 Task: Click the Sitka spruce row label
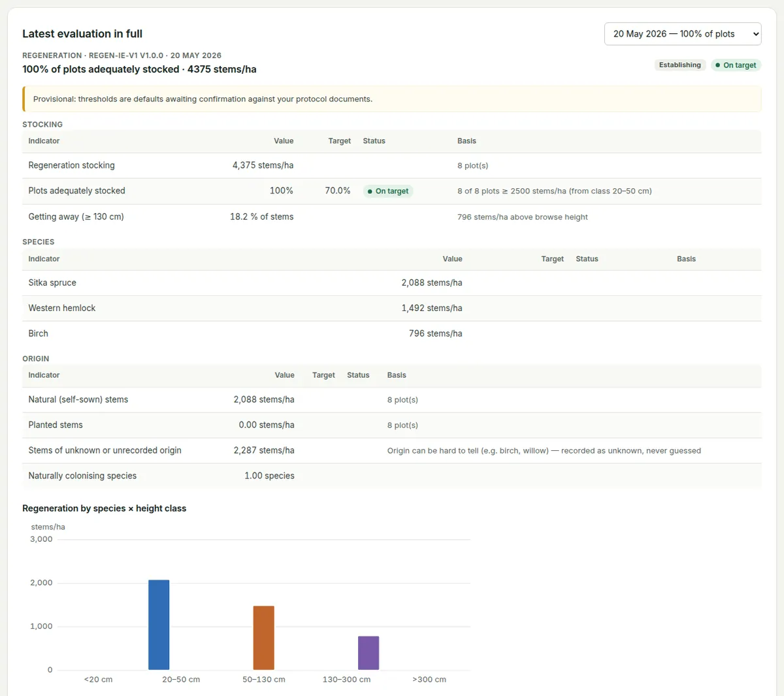pyautogui.click(x=52, y=283)
